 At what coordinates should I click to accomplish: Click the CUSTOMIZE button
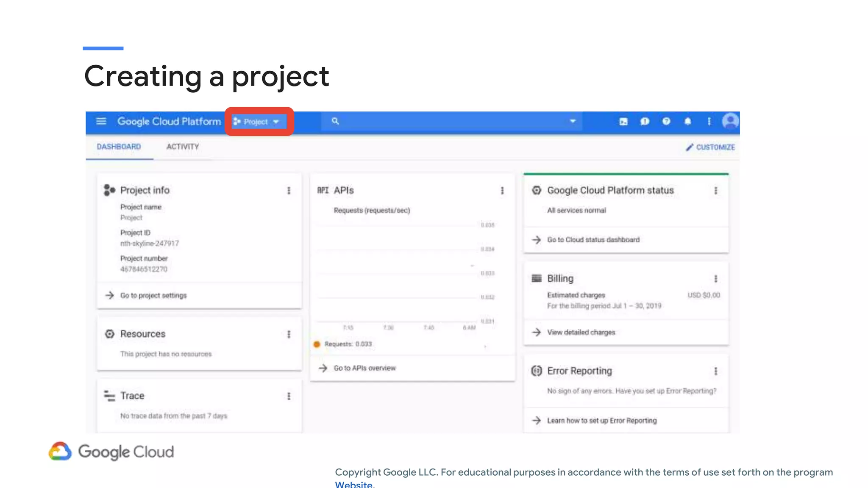click(710, 147)
